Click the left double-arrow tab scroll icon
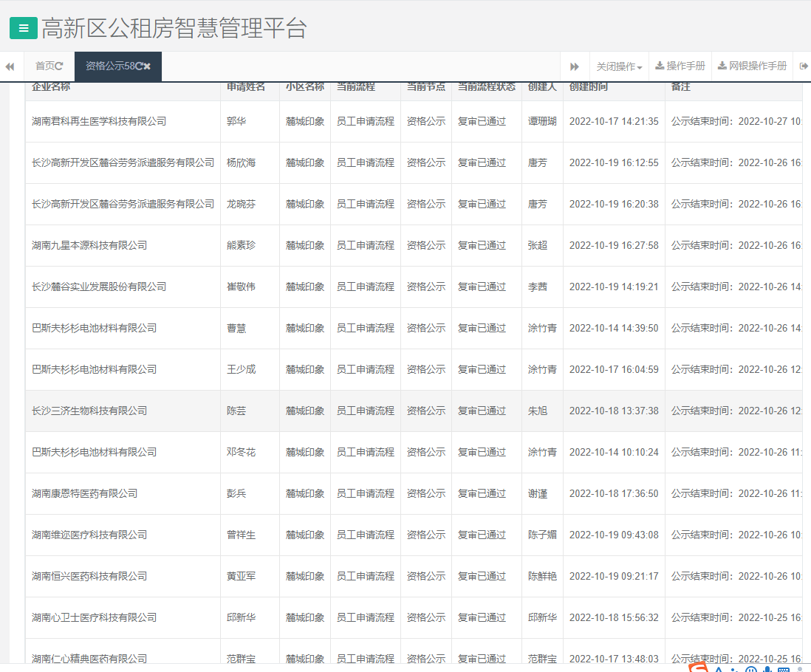 [x=10, y=66]
